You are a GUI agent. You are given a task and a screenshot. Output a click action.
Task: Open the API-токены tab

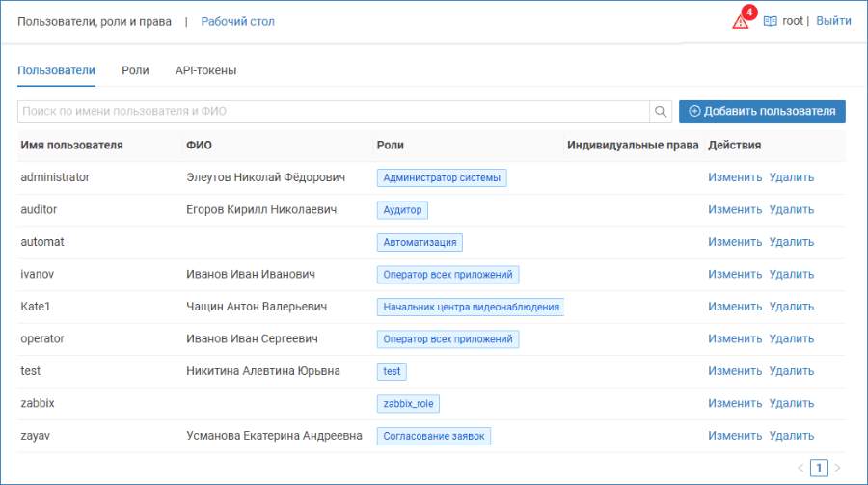[x=206, y=70]
